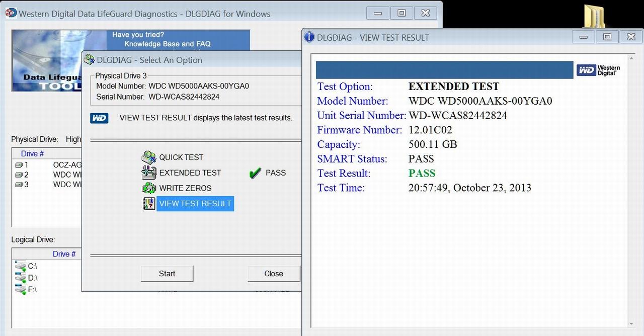Choose the highlighted VIEW TEST RESULT option
The height and width of the screenshot is (336, 644).
click(x=195, y=204)
